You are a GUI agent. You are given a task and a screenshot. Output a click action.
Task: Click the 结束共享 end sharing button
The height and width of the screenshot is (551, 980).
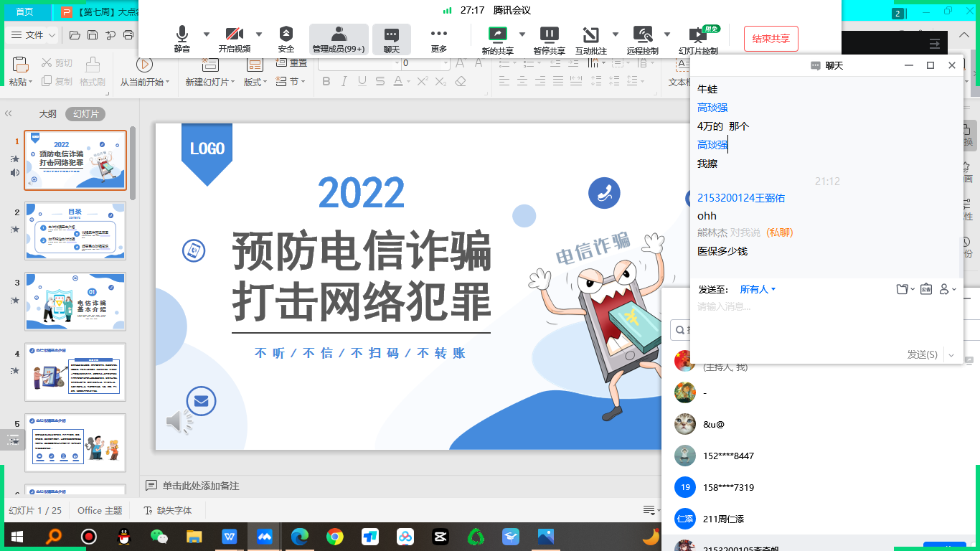pyautogui.click(x=771, y=39)
